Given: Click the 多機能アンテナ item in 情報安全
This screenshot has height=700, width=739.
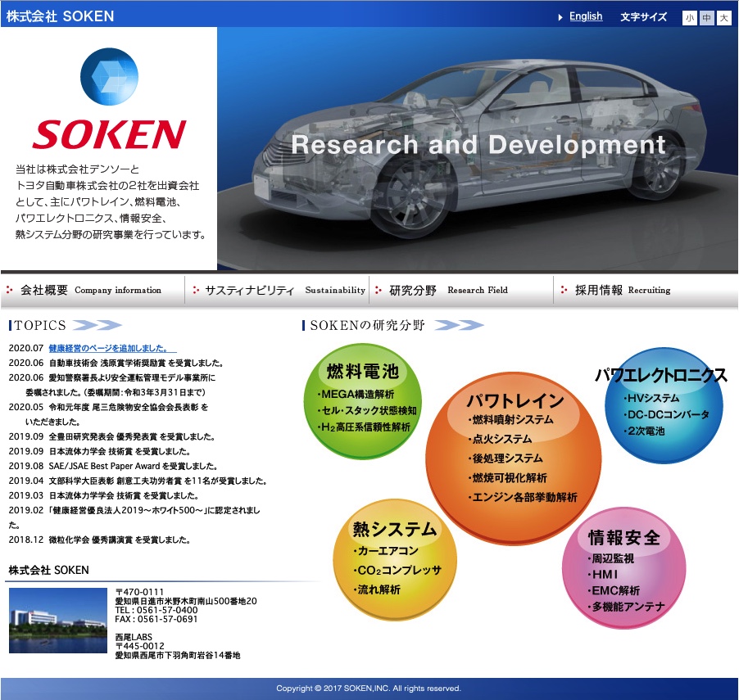Looking at the screenshot, I should [627, 607].
